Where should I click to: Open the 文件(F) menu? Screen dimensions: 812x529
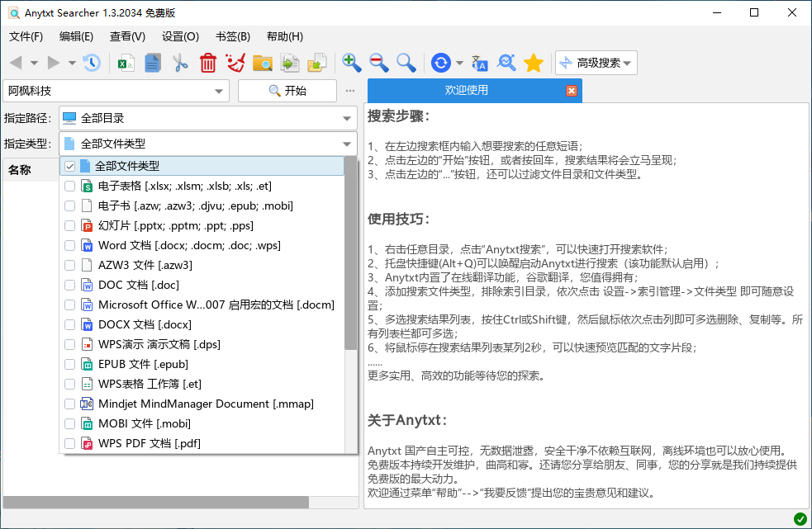click(26, 37)
